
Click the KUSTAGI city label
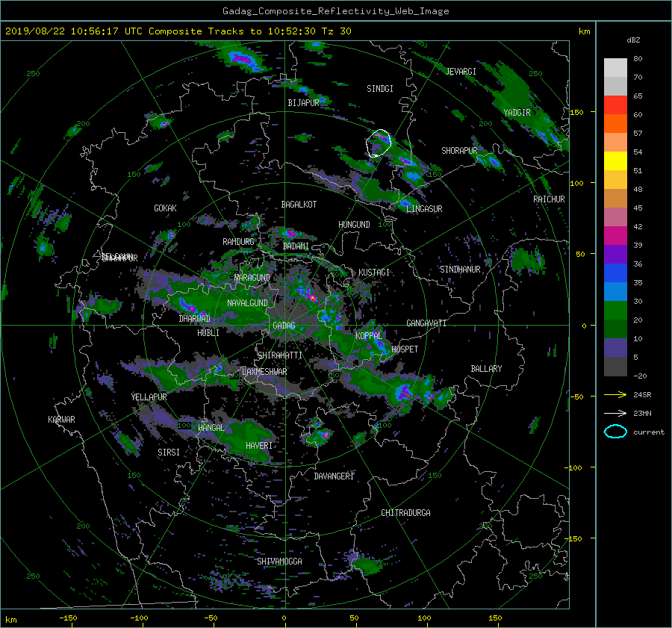374,273
